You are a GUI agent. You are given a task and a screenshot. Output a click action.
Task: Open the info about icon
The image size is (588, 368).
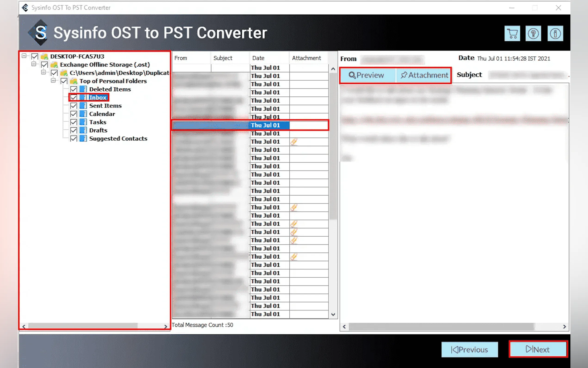555,34
